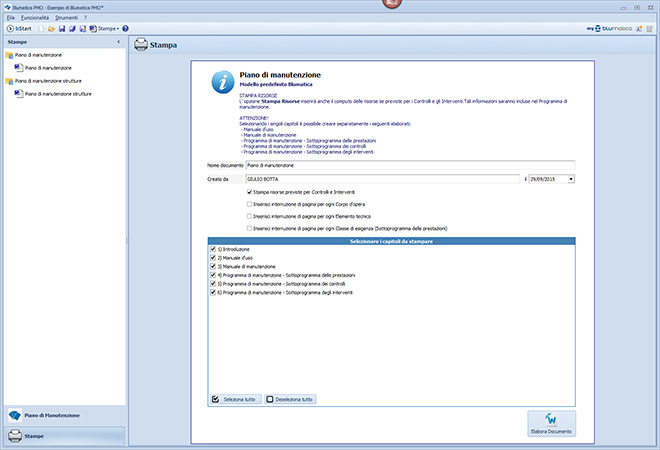
Task: Click the Creato da input field
Action: [x=383, y=179]
